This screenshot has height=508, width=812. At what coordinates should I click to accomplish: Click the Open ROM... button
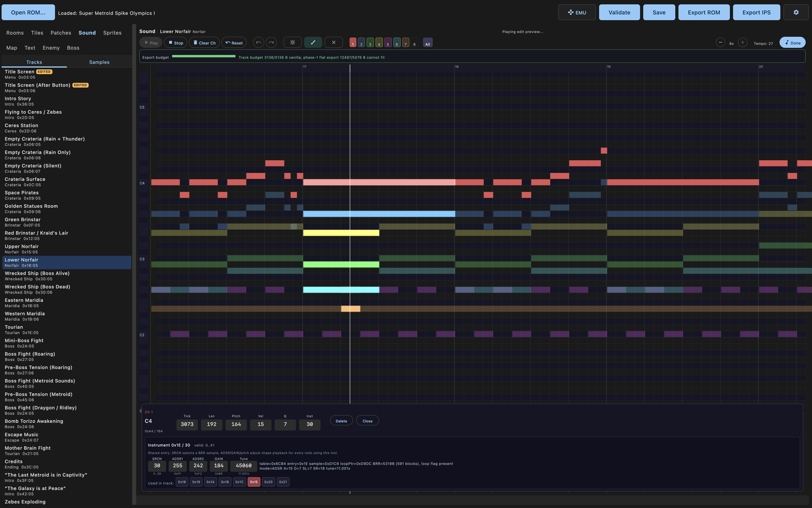[x=28, y=12]
